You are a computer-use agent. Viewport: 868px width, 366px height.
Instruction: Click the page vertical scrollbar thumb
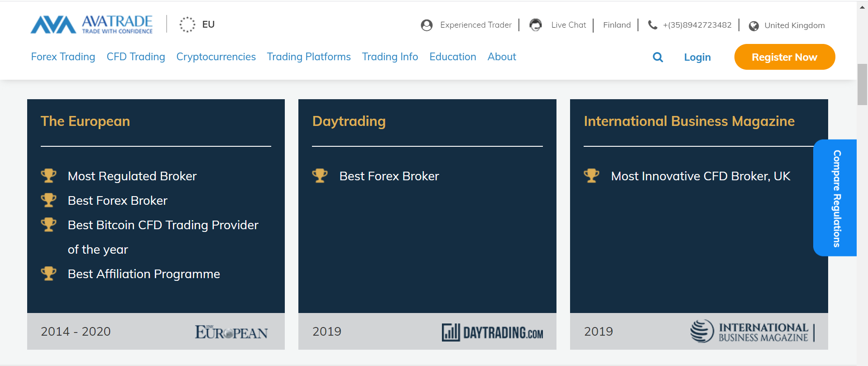(862, 85)
